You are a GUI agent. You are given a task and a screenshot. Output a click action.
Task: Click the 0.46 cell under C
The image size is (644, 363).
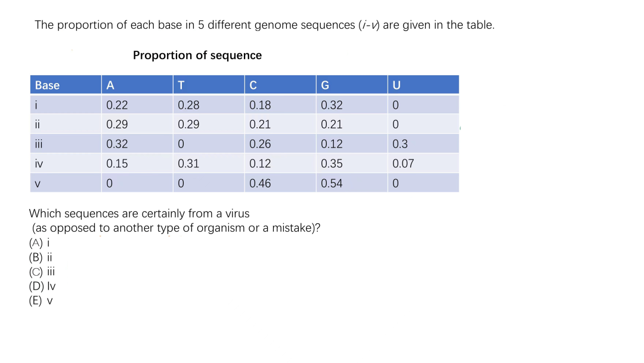280,183
